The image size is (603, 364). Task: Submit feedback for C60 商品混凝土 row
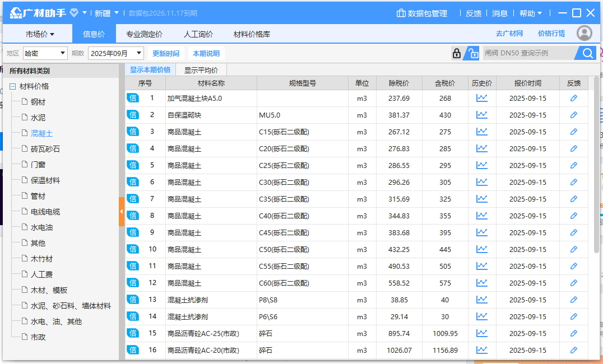pyautogui.click(x=573, y=283)
